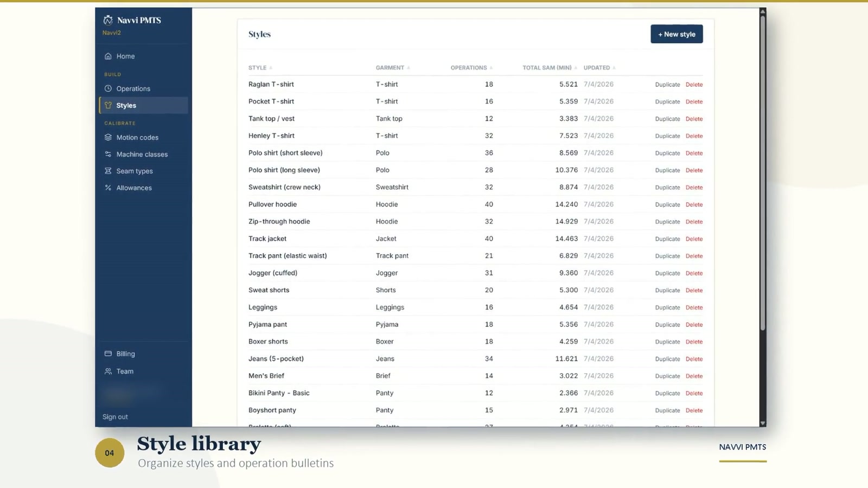Duplicate the Raglan T-shirt style
This screenshot has height=488, width=868.
pos(667,85)
